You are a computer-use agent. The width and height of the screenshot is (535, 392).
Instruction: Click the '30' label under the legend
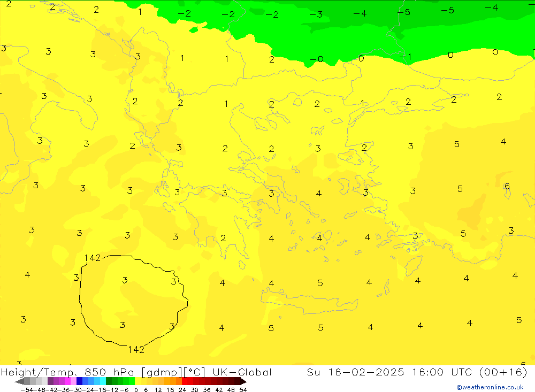coord(195,390)
